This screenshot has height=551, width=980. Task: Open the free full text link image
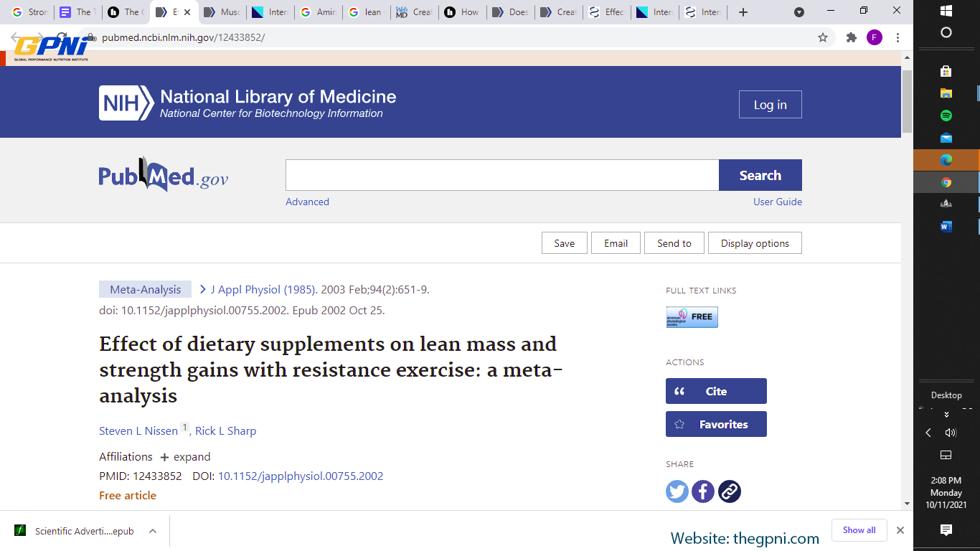(692, 317)
